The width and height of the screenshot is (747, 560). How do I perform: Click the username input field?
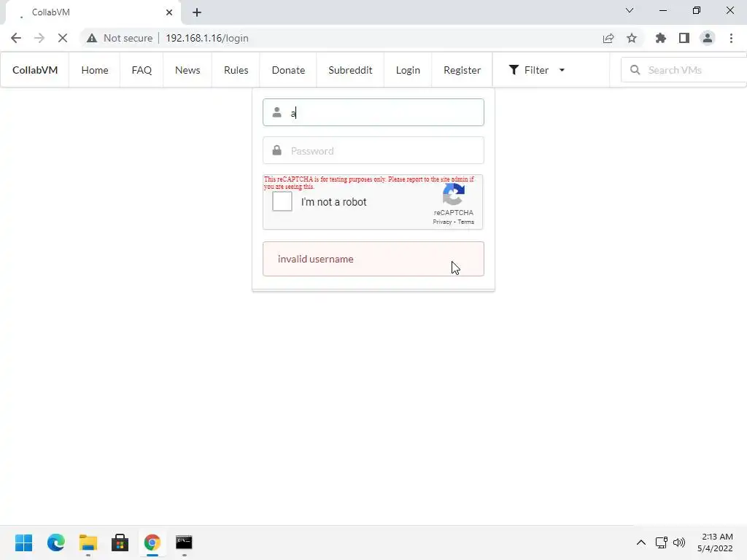373,112
